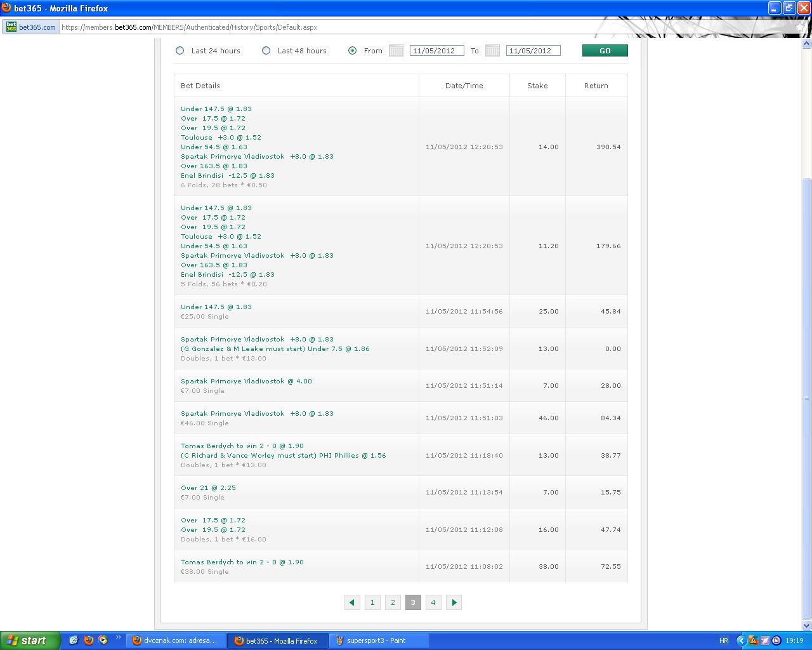The image size is (812, 650).
Task: Go to history page 4
Action: pos(433,602)
